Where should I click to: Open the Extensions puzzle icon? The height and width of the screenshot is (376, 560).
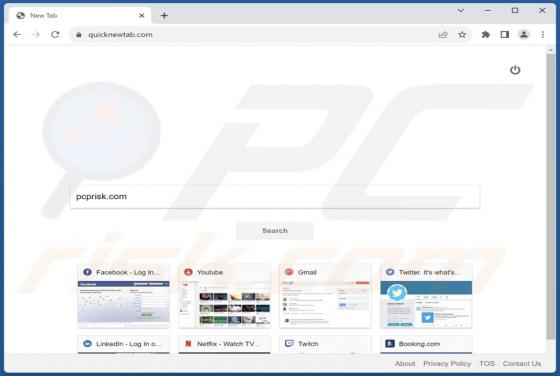click(486, 35)
